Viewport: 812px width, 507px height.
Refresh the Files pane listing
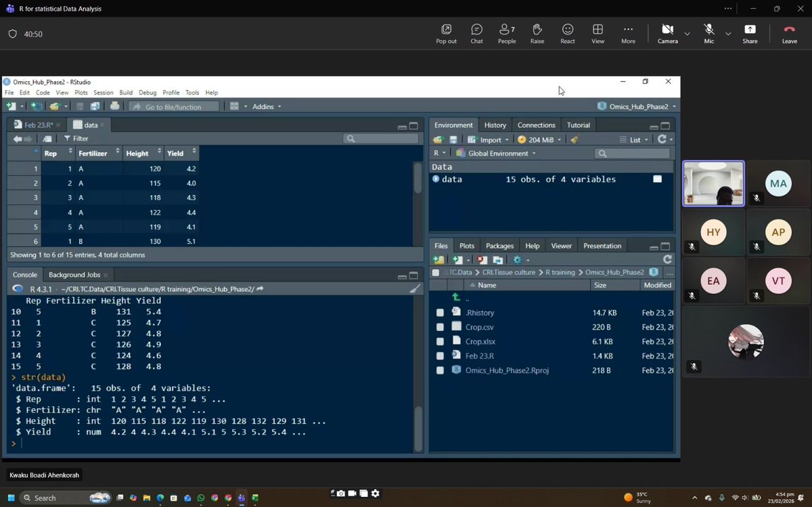[x=667, y=259]
